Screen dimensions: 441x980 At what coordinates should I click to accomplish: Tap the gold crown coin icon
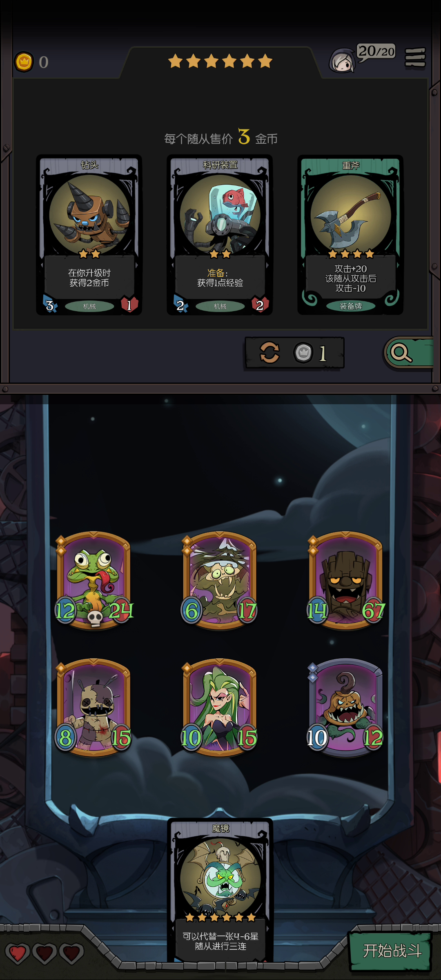point(24,62)
